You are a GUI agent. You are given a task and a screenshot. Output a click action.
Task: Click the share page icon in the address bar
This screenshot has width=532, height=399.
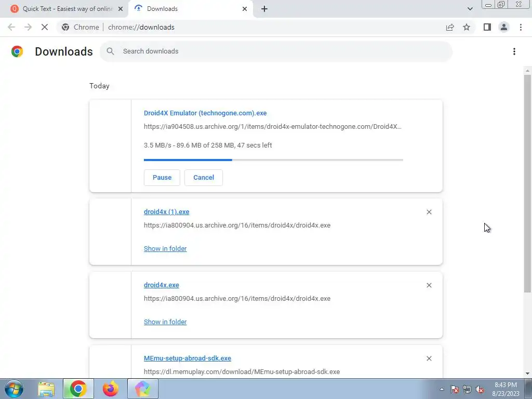pos(450,27)
